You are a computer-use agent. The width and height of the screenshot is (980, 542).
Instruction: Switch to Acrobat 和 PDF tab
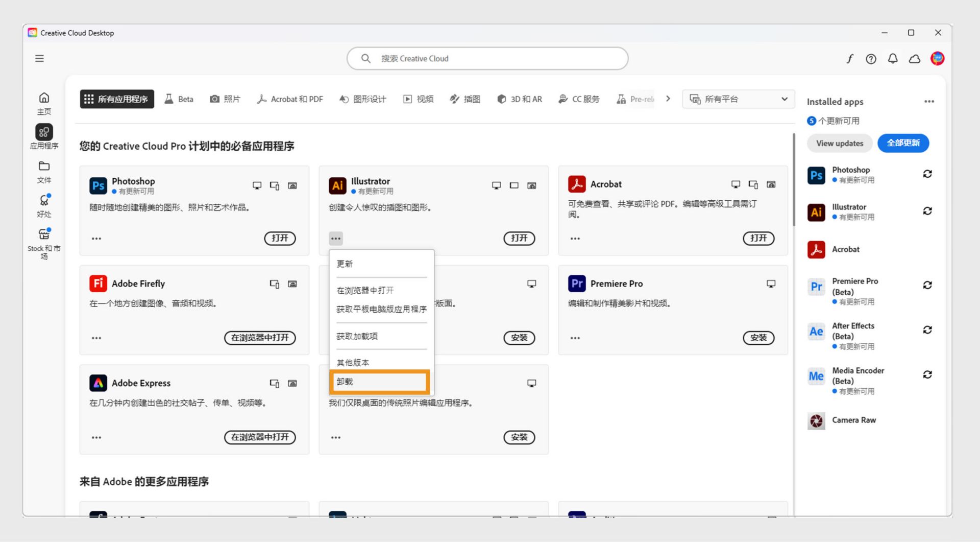(x=290, y=99)
